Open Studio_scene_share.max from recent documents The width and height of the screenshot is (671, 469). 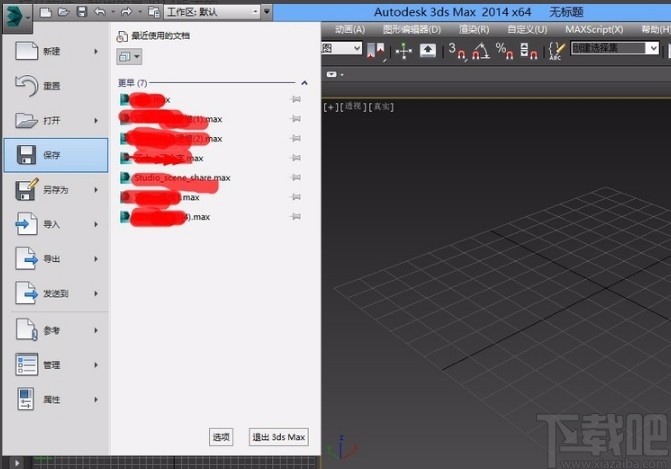point(175,178)
